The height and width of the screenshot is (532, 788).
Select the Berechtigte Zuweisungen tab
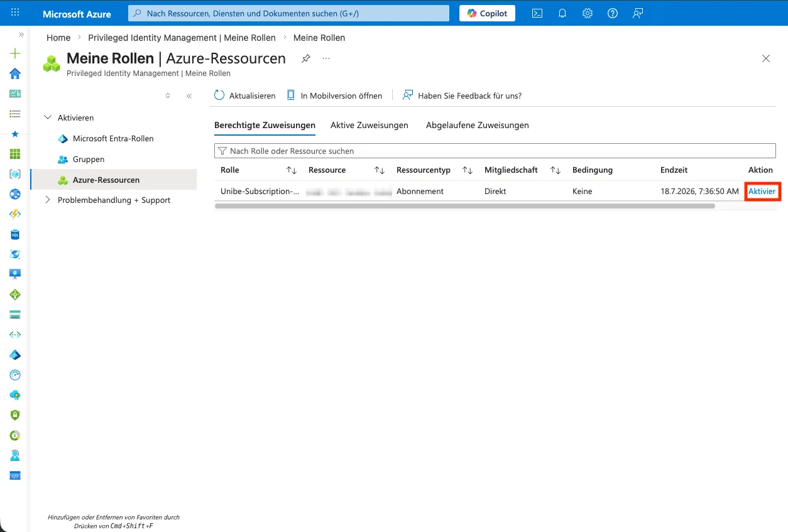(x=265, y=125)
